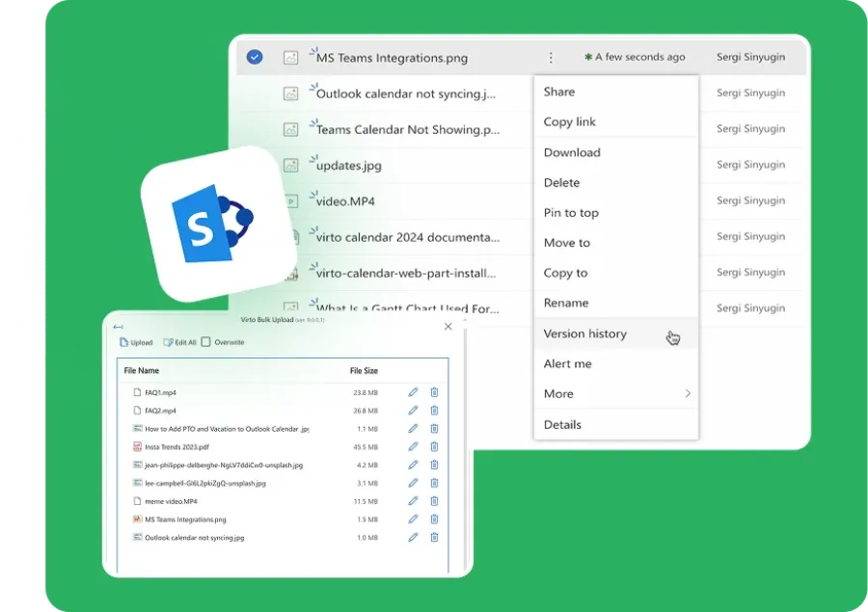Delete the How to Add PTO file entry
This screenshot has width=868, height=612.
click(x=435, y=429)
